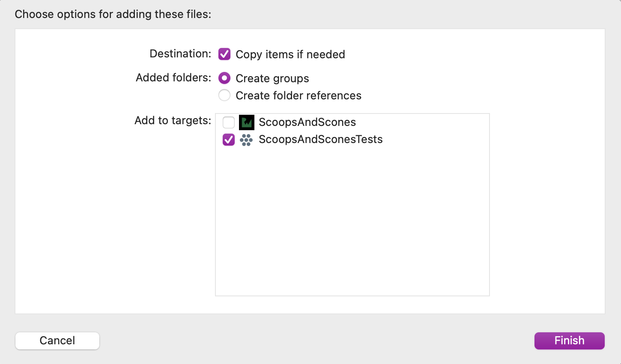This screenshot has width=621, height=364.
Task: Click the Create folder references text label
Action: click(x=298, y=95)
